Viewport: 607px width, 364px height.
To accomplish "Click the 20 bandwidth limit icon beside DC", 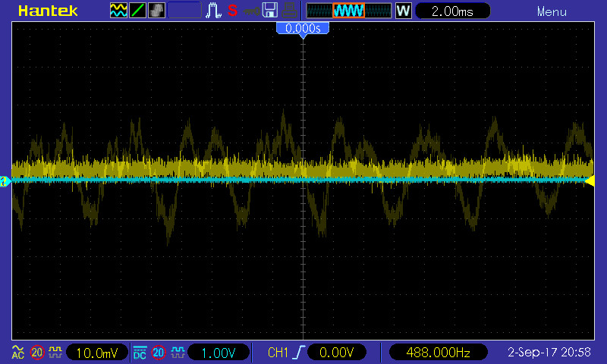I will (x=159, y=353).
